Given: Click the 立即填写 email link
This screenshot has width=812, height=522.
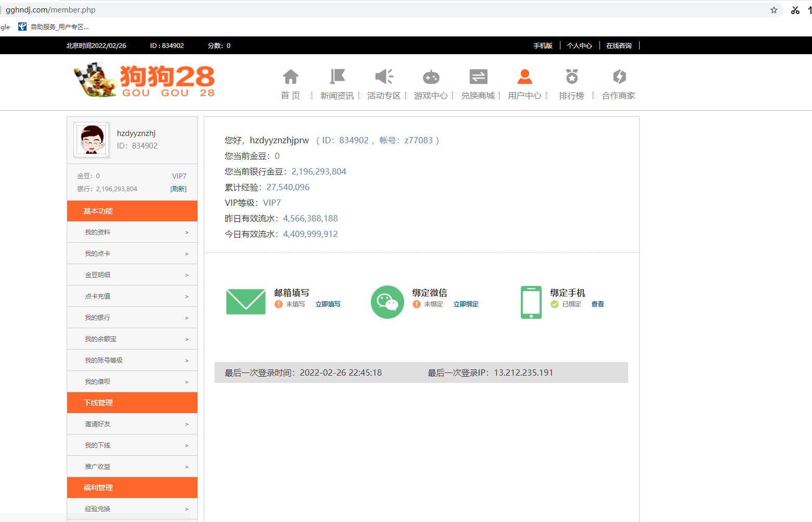Looking at the screenshot, I should [328, 304].
